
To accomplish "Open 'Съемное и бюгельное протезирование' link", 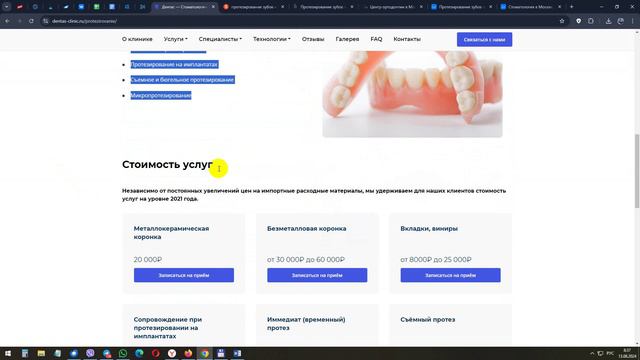I will tap(182, 80).
